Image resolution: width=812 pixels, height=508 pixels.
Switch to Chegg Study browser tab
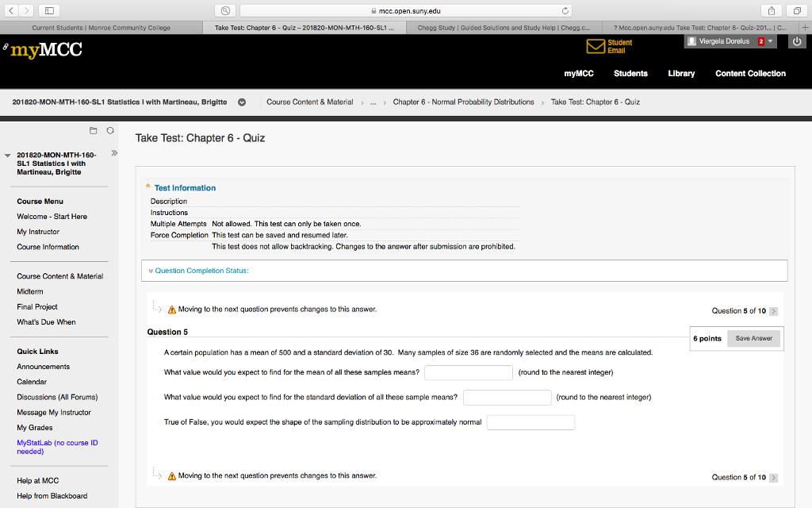(504, 28)
